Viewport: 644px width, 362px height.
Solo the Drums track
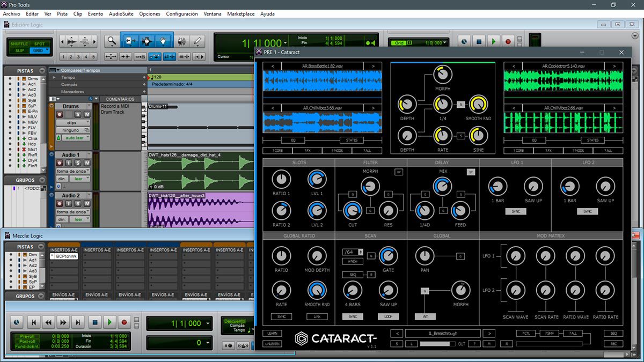[78, 114]
